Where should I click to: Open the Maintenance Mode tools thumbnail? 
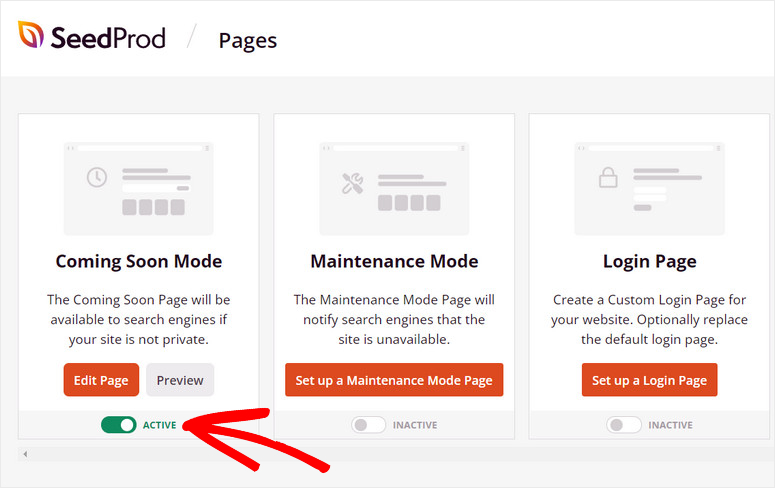point(394,188)
